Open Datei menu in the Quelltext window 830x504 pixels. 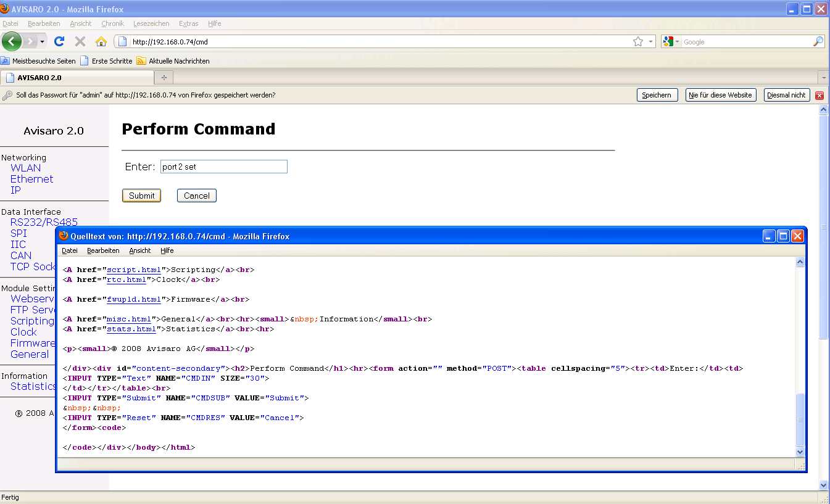pyautogui.click(x=70, y=250)
